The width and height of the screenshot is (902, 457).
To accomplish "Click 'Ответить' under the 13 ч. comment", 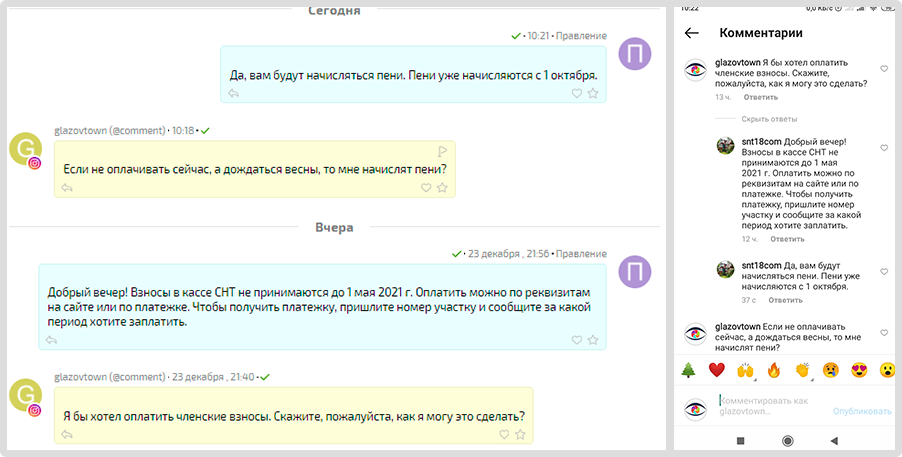I will [x=760, y=98].
